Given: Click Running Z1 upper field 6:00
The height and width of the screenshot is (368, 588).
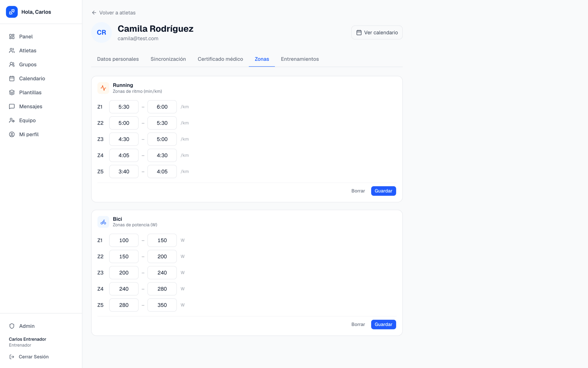Looking at the screenshot, I should 162,107.
